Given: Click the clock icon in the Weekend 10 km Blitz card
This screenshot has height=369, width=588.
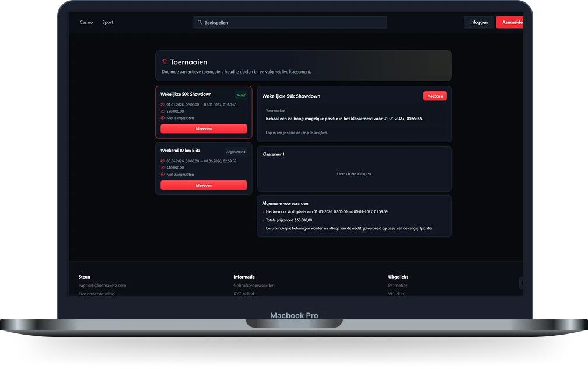Looking at the screenshot, I should coord(162,161).
